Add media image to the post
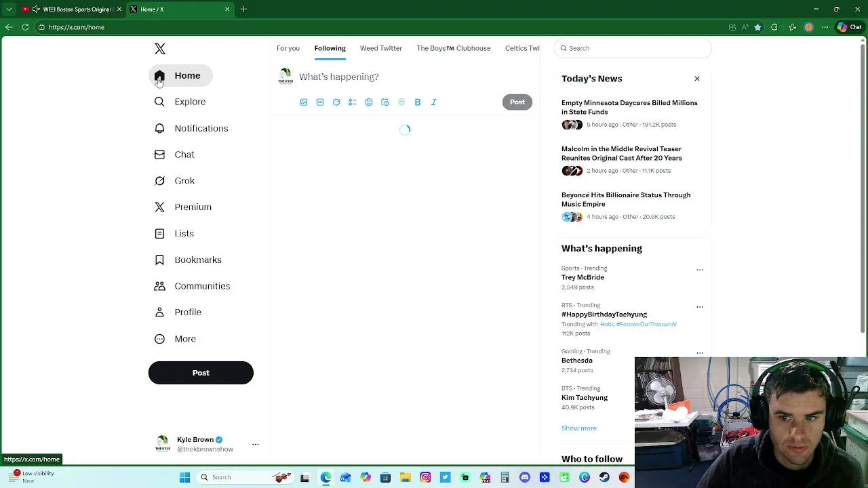The image size is (868, 488). tap(304, 102)
